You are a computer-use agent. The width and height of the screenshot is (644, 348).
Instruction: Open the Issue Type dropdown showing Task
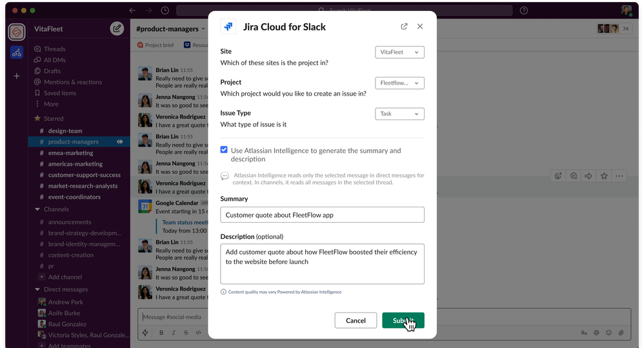399,114
